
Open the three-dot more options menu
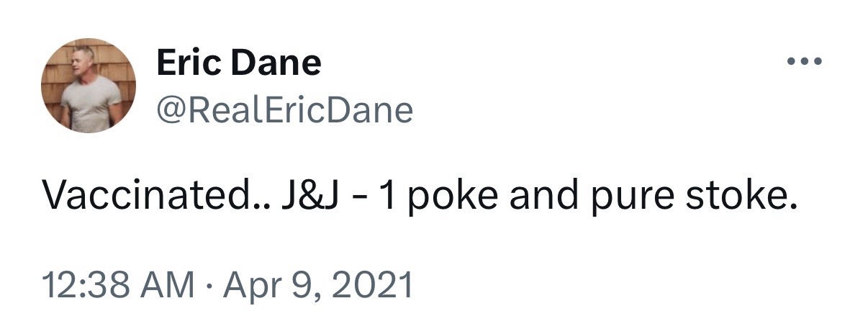[x=803, y=62]
